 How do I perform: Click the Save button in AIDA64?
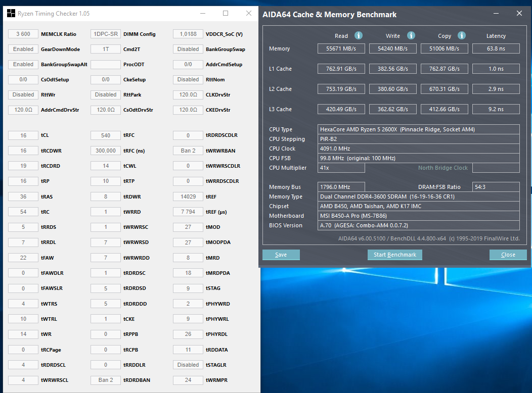tap(281, 255)
